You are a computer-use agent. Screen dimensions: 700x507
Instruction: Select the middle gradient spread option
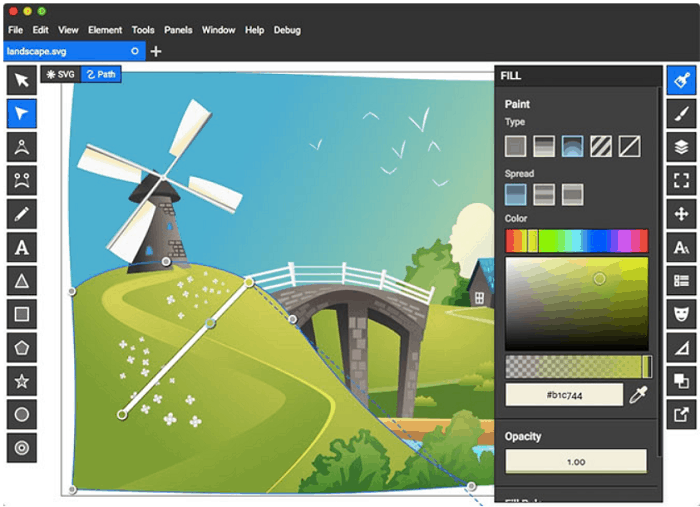click(544, 195)
